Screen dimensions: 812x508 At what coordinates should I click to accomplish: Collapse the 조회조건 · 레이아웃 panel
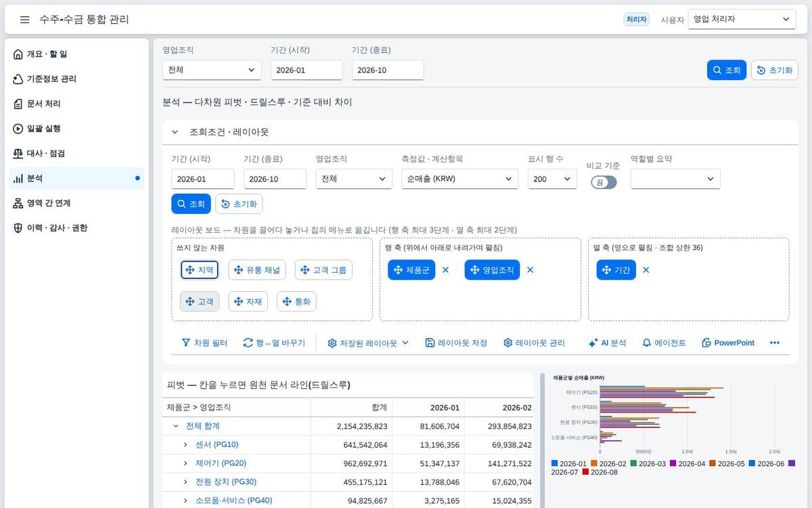pos(175,132)
